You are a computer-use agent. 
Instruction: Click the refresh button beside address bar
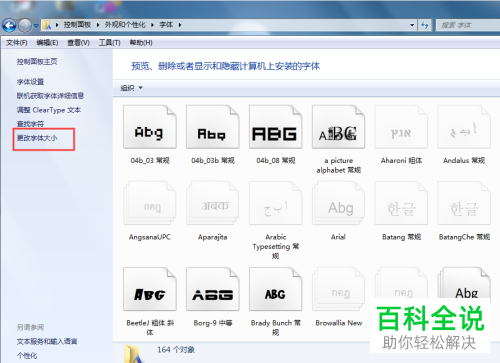coord(425,25)
